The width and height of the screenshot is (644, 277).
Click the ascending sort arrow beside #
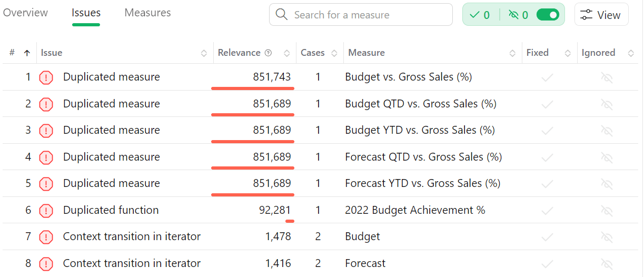27,53
